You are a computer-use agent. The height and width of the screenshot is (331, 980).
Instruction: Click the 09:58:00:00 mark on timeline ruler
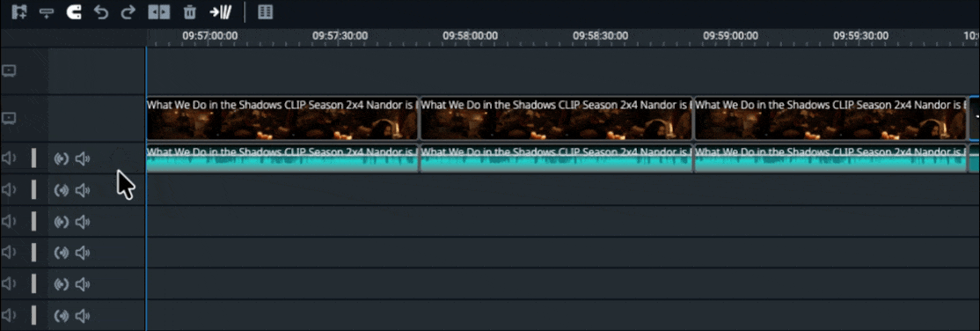pyautogui.click(x=470, y=36)
